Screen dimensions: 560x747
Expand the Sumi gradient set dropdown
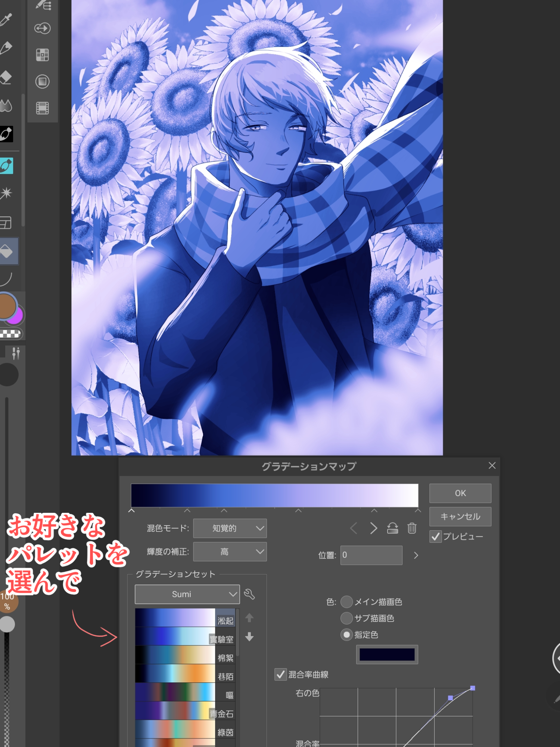(187, 594)
